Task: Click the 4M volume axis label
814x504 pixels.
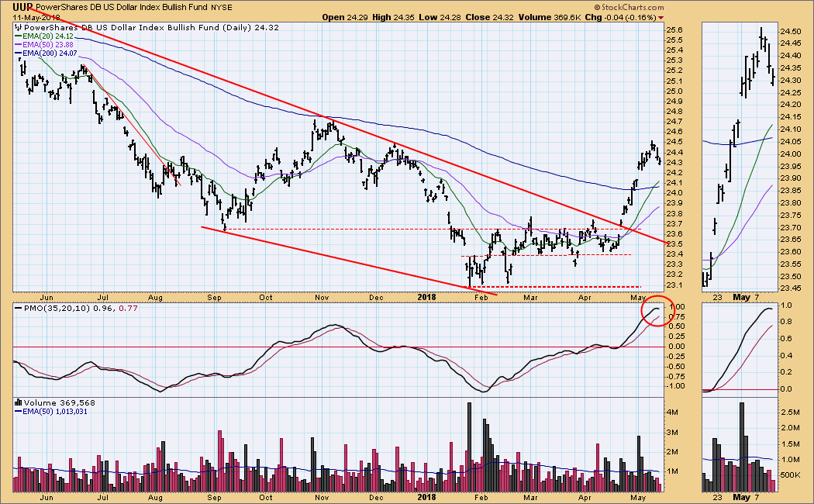Action: pos(672,413)
